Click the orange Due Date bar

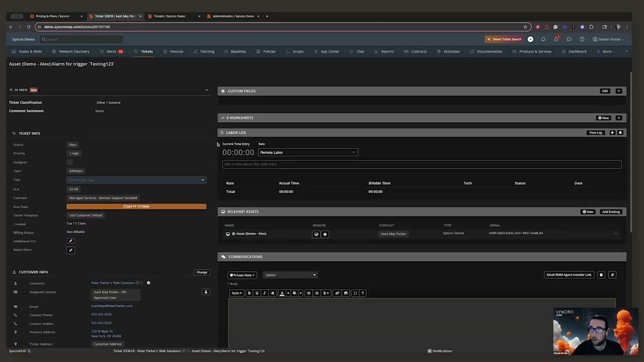coord(136,206)
